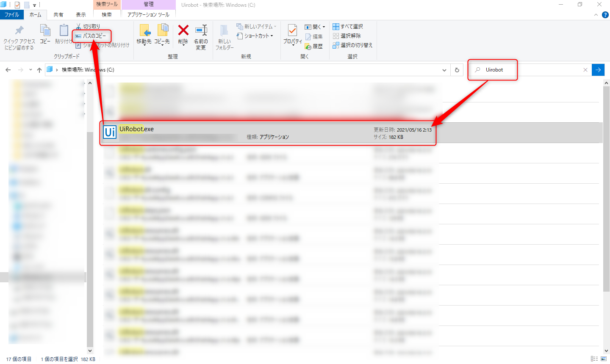This screenshot has height=364, width=610.
Task: Click Copy to (コピー先) icon
Action: click(163, 30)
